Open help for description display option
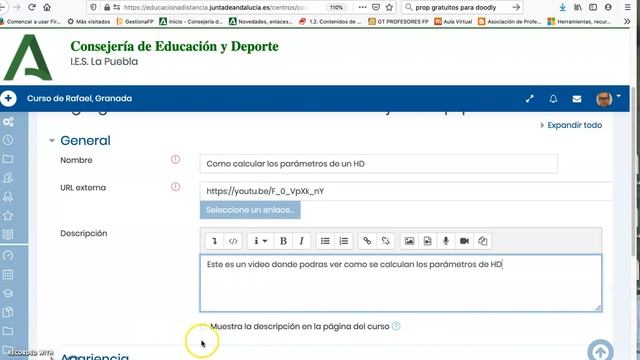The height and width of the screenshot is (360, 640). pos(396,326)
